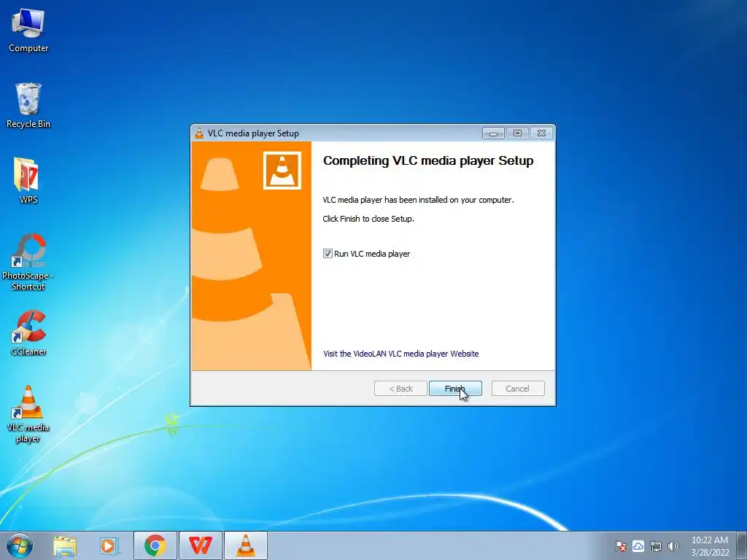Open the volume speaker tray icon
The width and height of the screenshot is (747, 560).
tap(673, 546)
